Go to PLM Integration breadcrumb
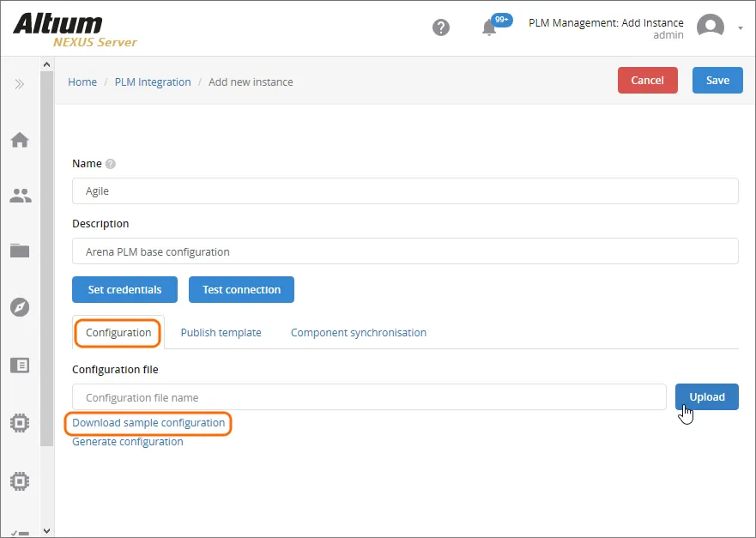The image size is (756, 538). click(153, 82)
